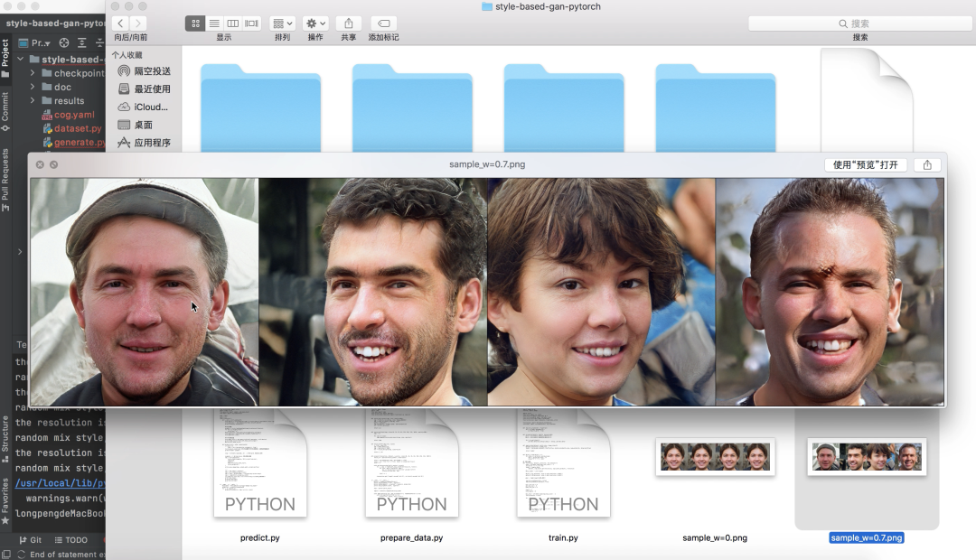This screenshot has width=976, height=560.
Task: Select the predict.py file
Action: click(259, 463)
